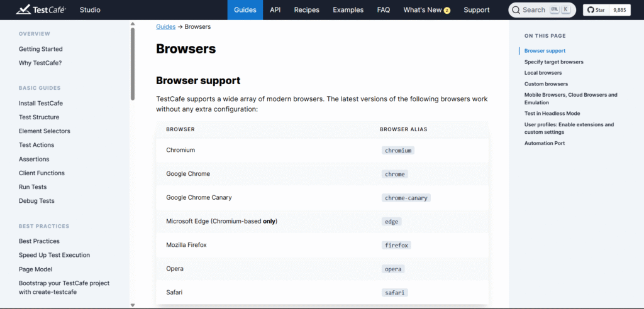Click the Browser Alias column header
The height and width of the screenshot is (309, 644).
click(403, 129)
